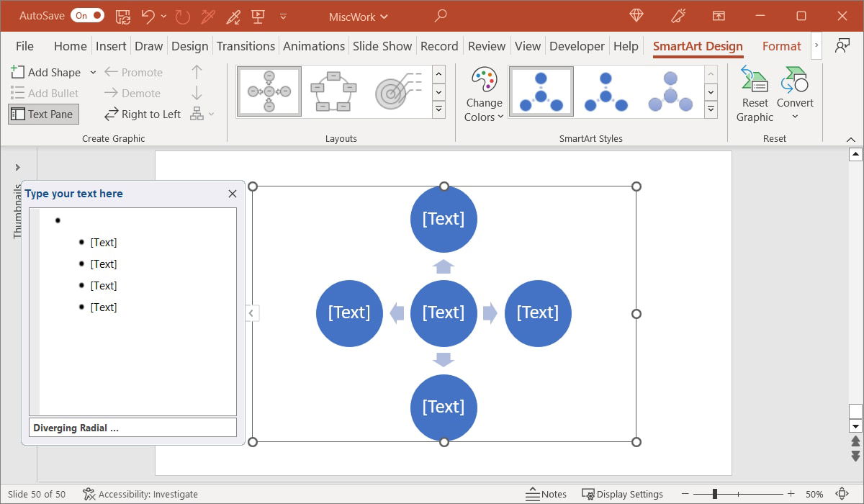Open the Animations ribbon tab
This screenshot has width=864, height=504.
[x=314, y=45]
